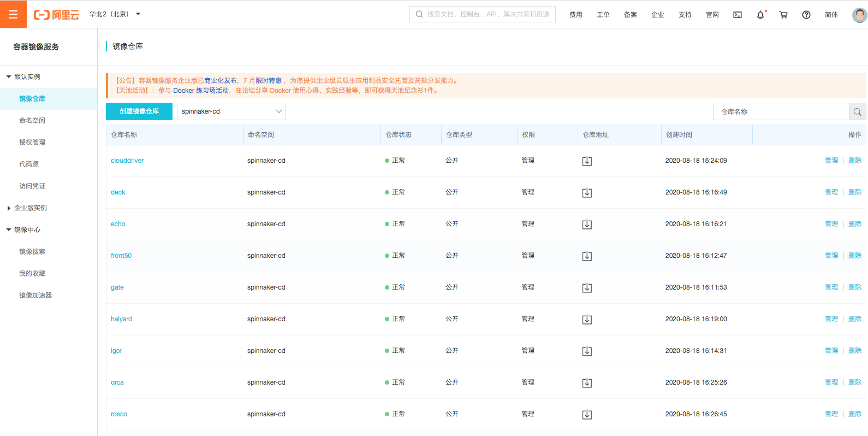868x436 pixels.
Task: Open the deck repository link
Action: (118, 192)
